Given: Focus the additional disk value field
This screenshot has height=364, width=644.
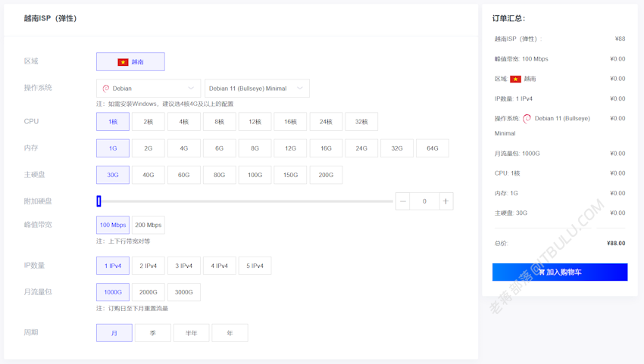Looking at the screenshot, I should click(x=424, y=201).
